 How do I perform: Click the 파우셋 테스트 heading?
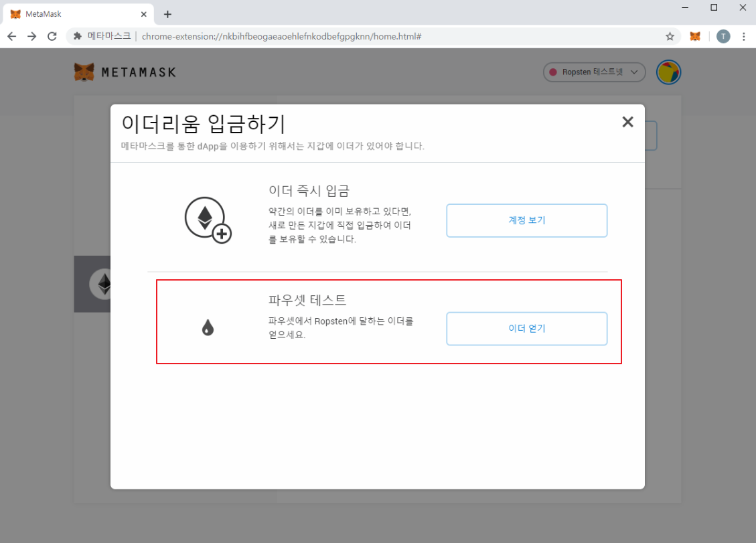[x=307, y=300]
